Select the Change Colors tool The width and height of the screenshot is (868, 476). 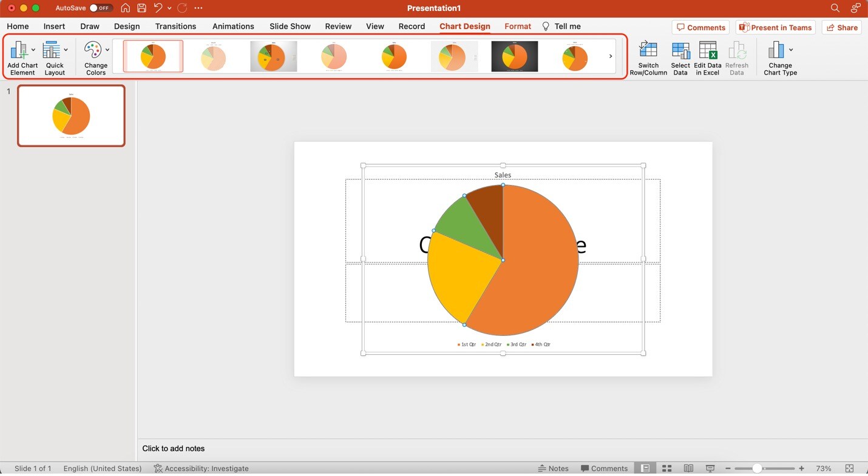pos(95,58)
